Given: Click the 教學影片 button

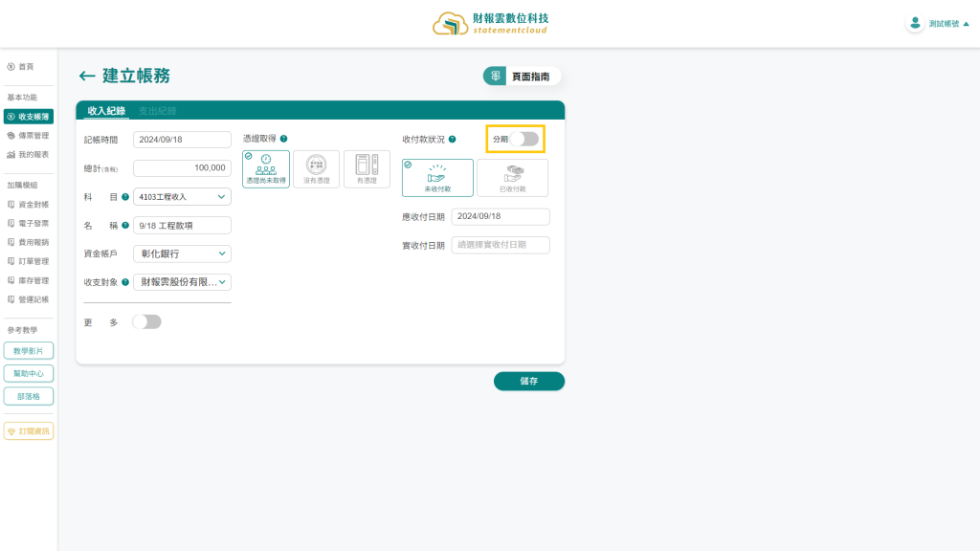Looking at the screenshot, I should pos(28,350).
